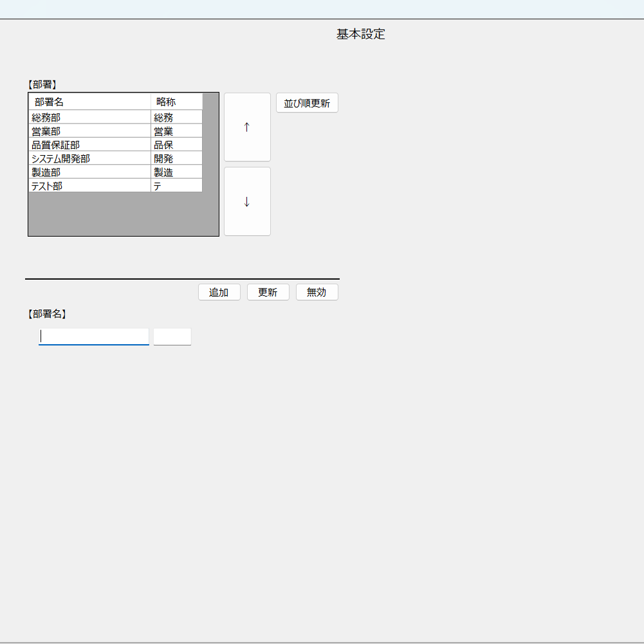The width and height of the screenshot is (644, 644).
Task: Click the 開発 abbreviation cell
Action: click(x=176, y=158)
